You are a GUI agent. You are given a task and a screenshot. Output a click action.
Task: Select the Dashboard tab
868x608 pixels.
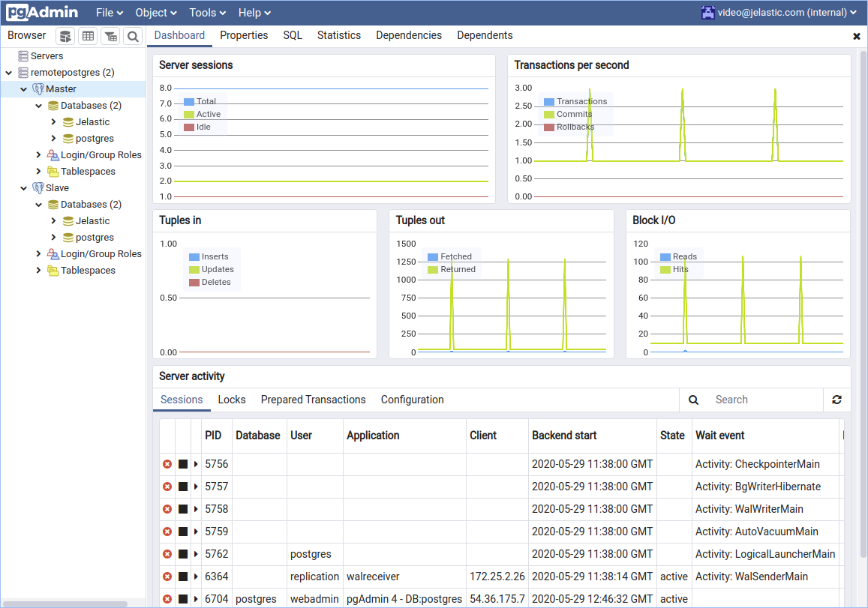point(179,35)
